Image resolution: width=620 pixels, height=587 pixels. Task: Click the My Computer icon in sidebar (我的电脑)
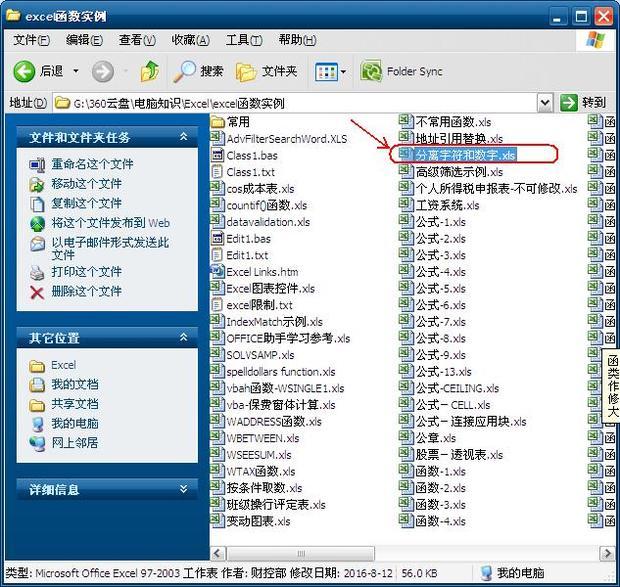(38, 424)
